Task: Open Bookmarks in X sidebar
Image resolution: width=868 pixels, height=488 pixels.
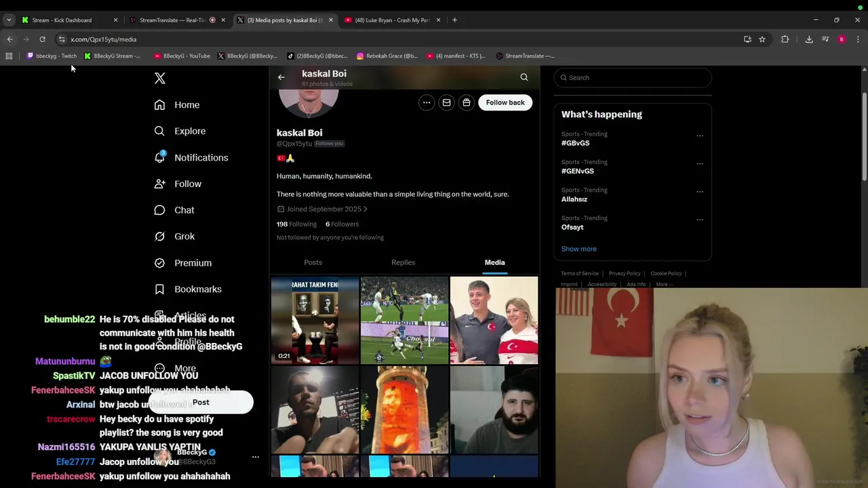Action: (188, 289)
